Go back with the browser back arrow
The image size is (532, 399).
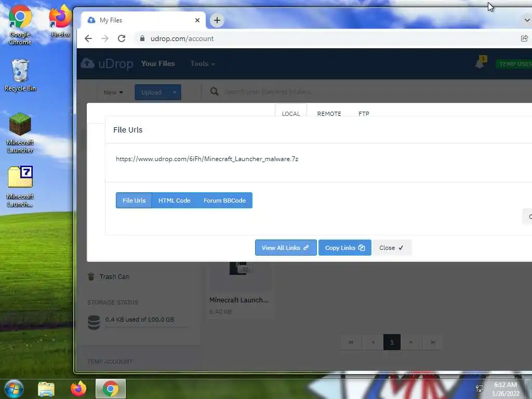click(x=88, y=38)
